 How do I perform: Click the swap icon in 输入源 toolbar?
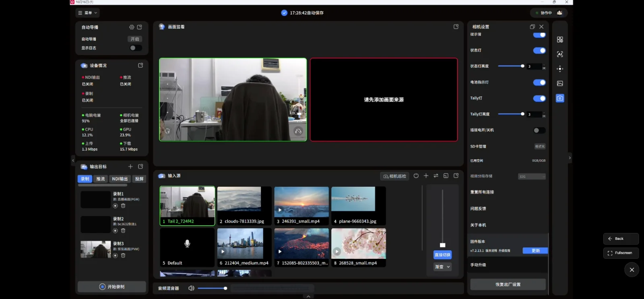click(x=436, y=176)
